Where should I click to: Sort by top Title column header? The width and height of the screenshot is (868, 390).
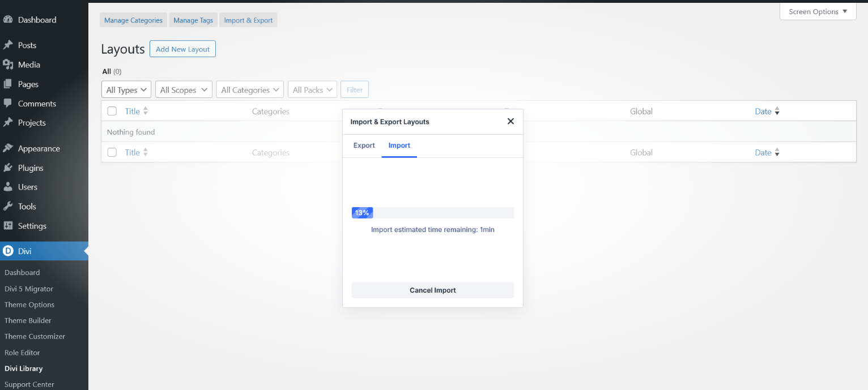click(x=132, y=111)
